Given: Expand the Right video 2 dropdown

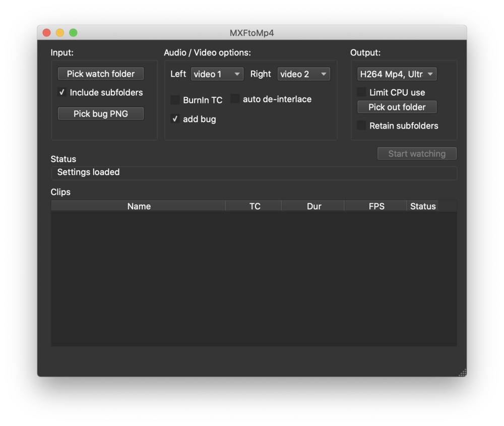Looking at the screenshot, I should (x=304, y=74).
